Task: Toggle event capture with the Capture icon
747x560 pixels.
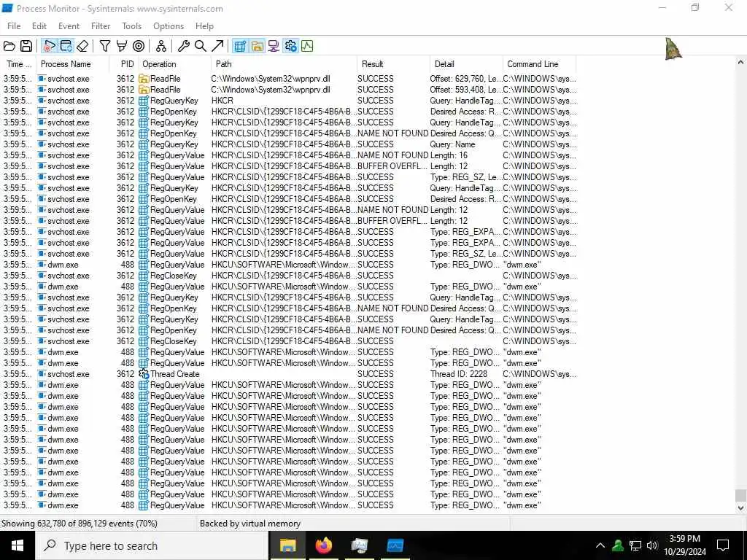Action: click(x=49, y=46)
